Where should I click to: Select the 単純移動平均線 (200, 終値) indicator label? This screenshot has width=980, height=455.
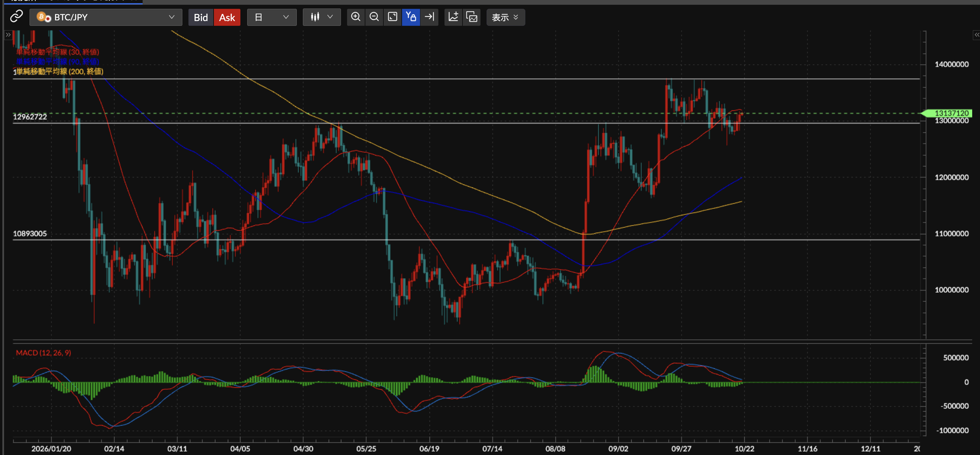pos(60,71)
